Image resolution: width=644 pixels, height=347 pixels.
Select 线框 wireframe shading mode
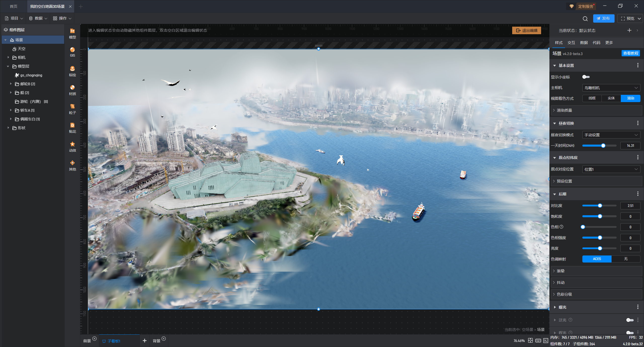click(592, 98)
